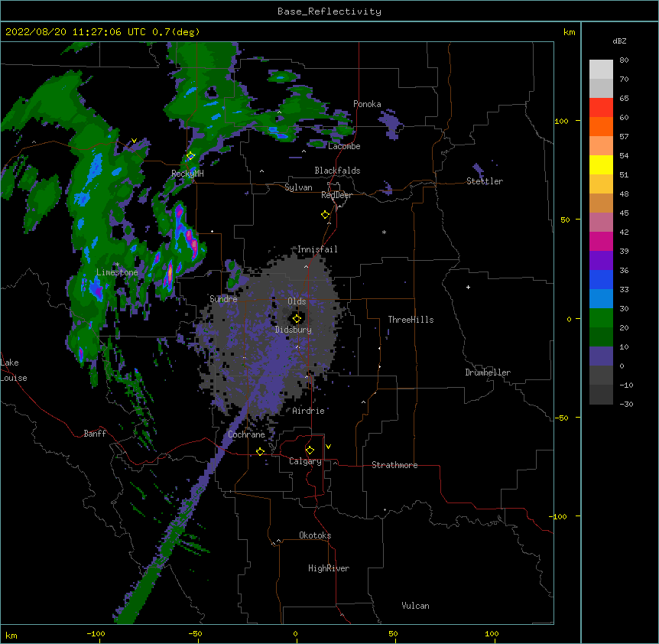Click the intense storm cell east of Limestone

coord(170,273)
